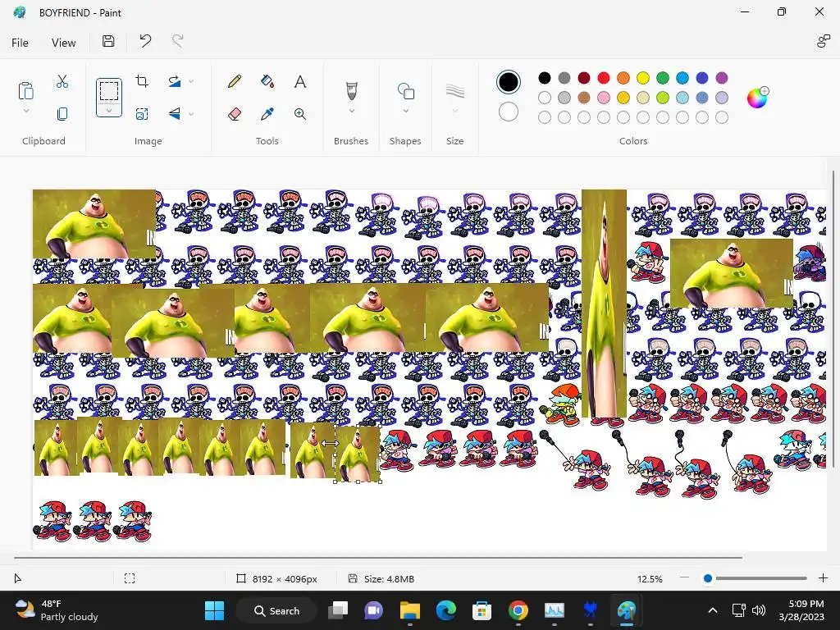The width and height of the screenshot is (840, 630).
Task: Expand the Shapes dropdown arrow
Action: [405, 111]
